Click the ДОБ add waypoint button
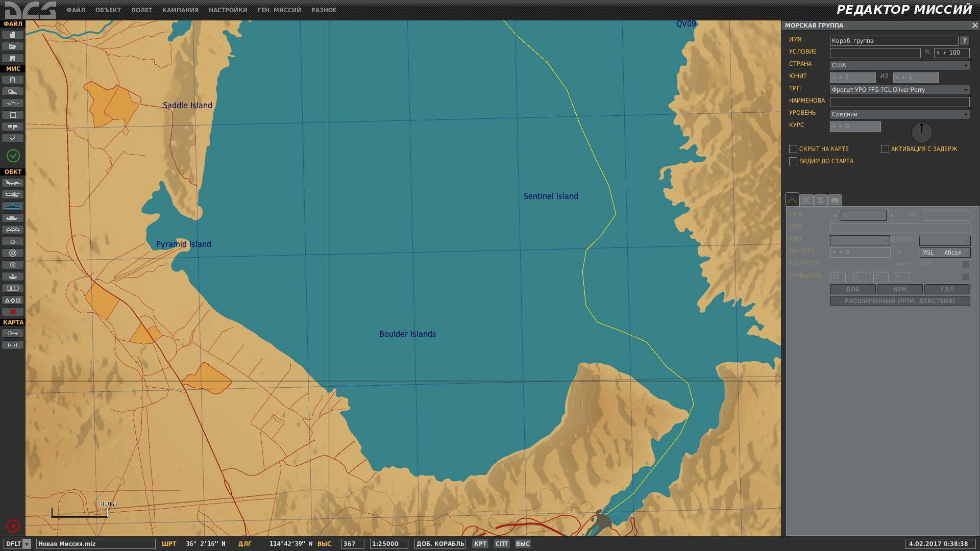Viewport: 980px width, 551px height. 853,289
